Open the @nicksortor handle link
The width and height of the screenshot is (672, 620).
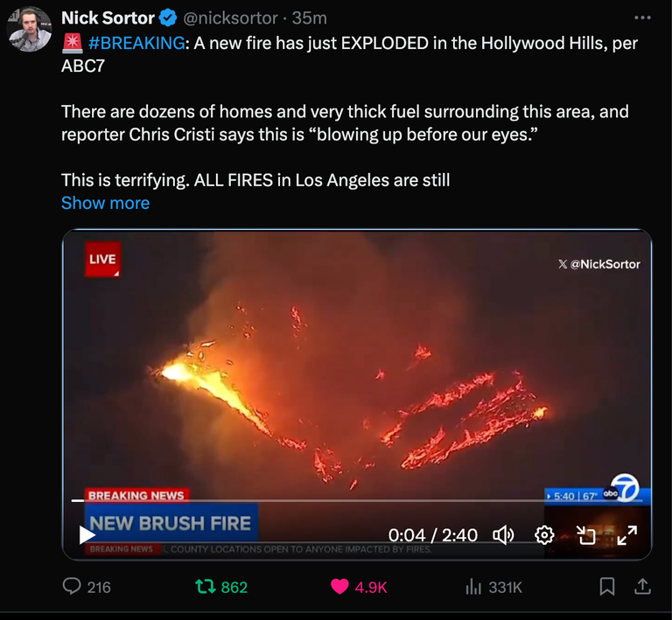(231, 18)
